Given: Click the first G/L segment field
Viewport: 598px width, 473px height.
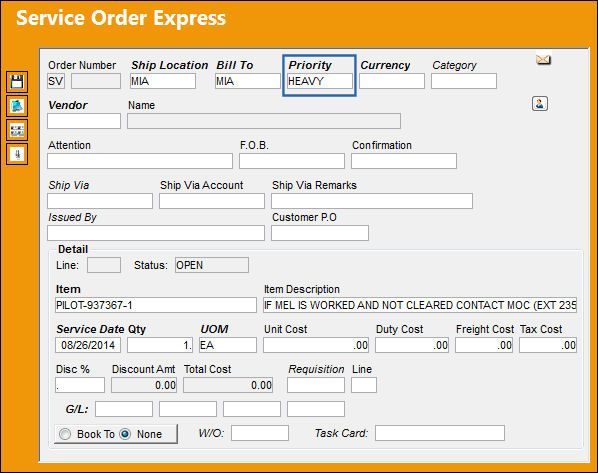Looking at the screenshot, I should click(x=124, y=409).
